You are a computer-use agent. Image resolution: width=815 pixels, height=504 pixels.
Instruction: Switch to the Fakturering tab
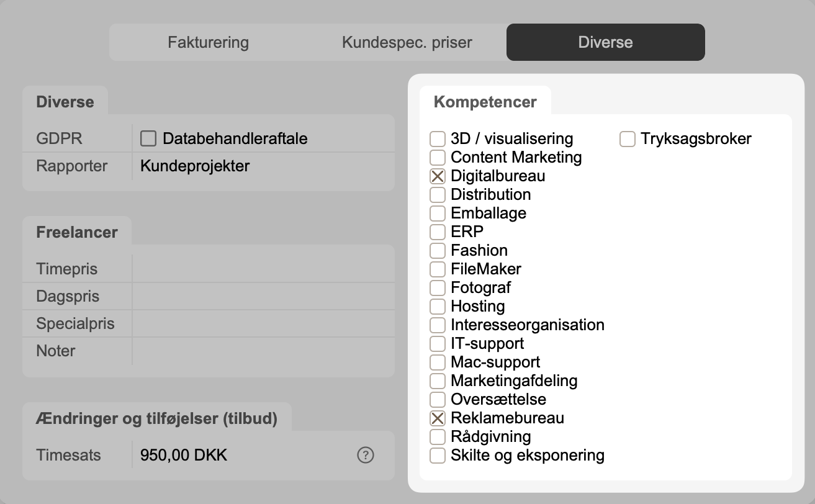point(208,42)
